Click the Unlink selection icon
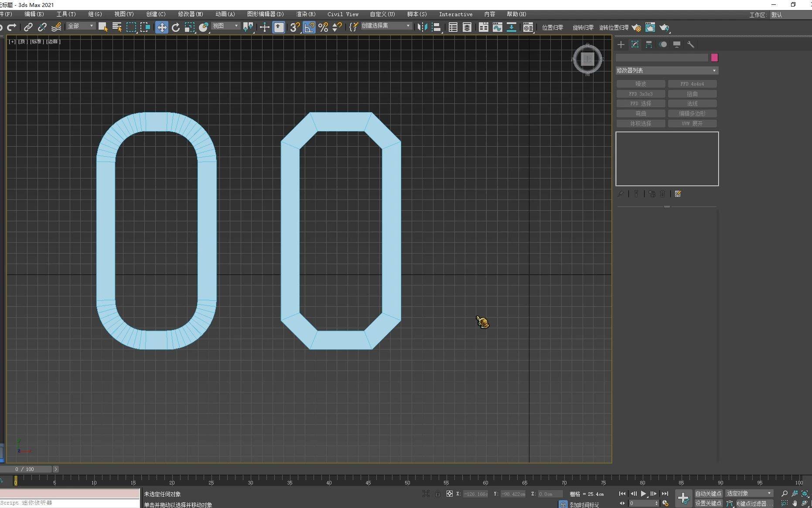Image resolution: width=812 pixels, height=508 pixels. pos(42,27)
